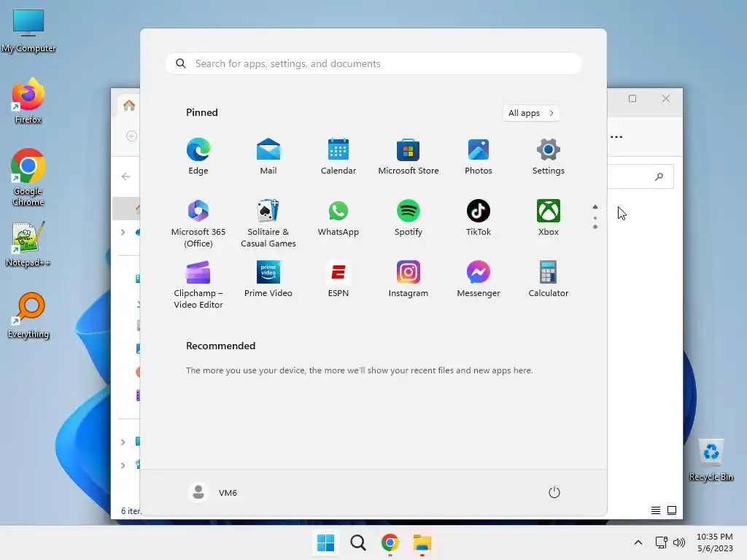The image size is (747, 560).
Task: Switch File Explorer to large icons view
Action: 672,510
